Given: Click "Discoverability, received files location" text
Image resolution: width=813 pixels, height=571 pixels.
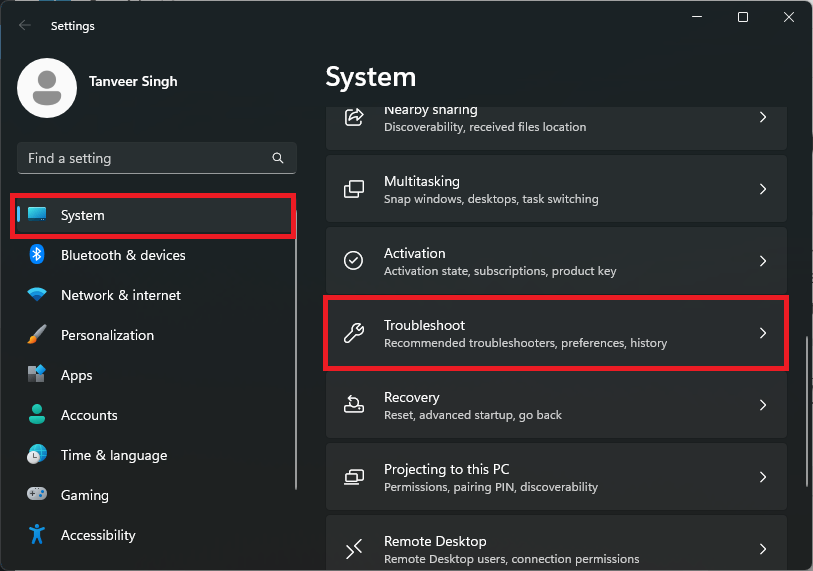Looking at the screenshot, I should tap(485, 127).
